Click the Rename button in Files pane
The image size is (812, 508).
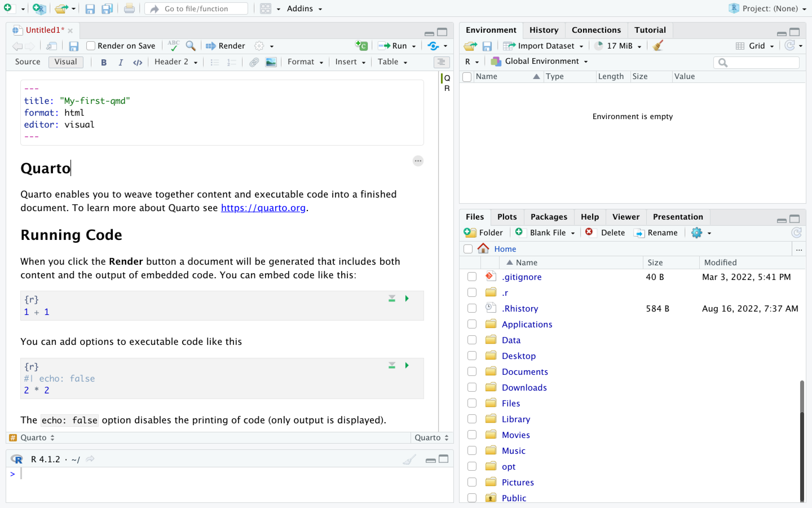656,233
